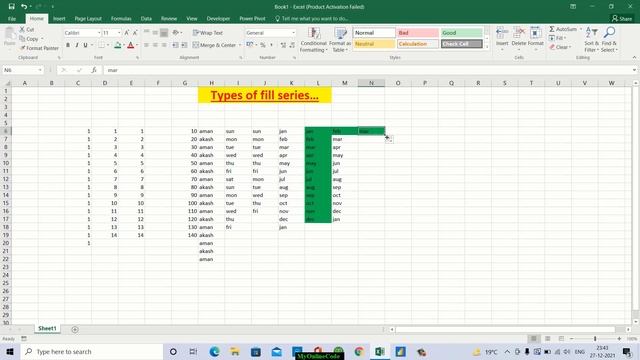The image size is (640, 360).
Task: Apply the Neutral cell style
Action: [x=374, y=44]
